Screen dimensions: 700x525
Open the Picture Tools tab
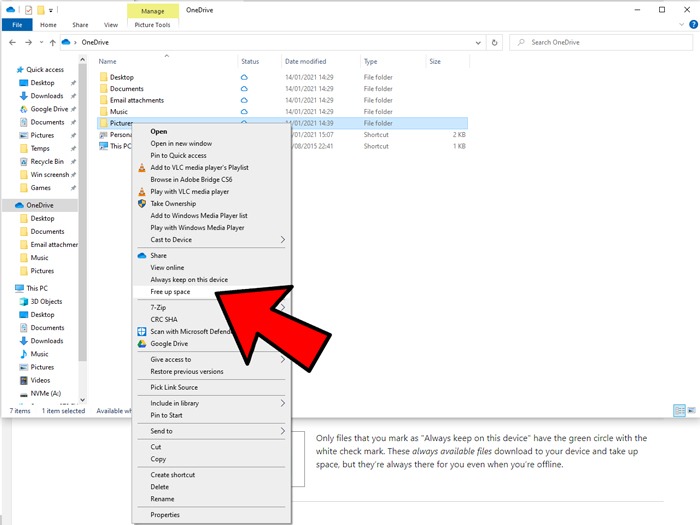pyautogui.click(x=152, y=25)
